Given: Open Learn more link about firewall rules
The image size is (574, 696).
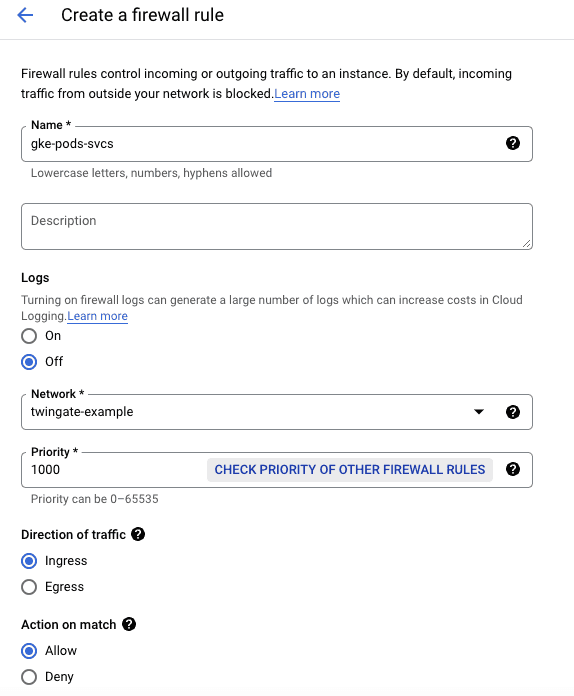Looking at the screenshot, I should click(x=307, y=94).
